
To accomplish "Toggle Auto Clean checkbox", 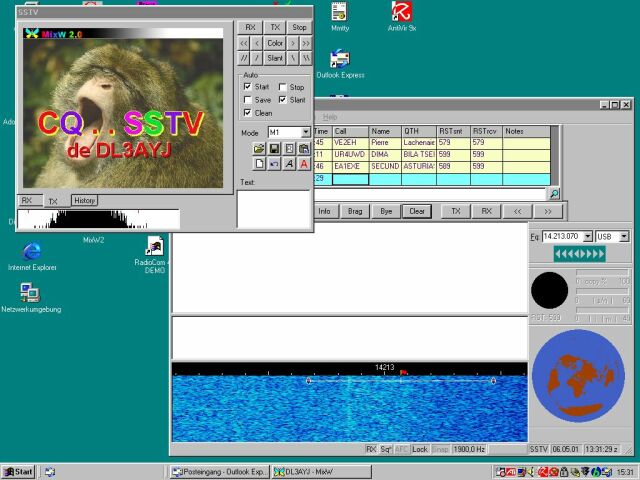I will 247,113.
